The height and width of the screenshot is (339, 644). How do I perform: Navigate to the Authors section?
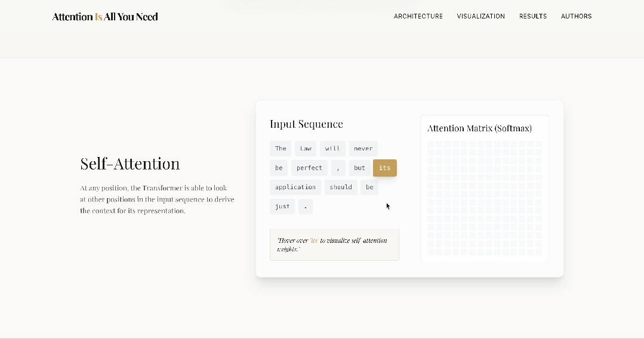[576, 16]
